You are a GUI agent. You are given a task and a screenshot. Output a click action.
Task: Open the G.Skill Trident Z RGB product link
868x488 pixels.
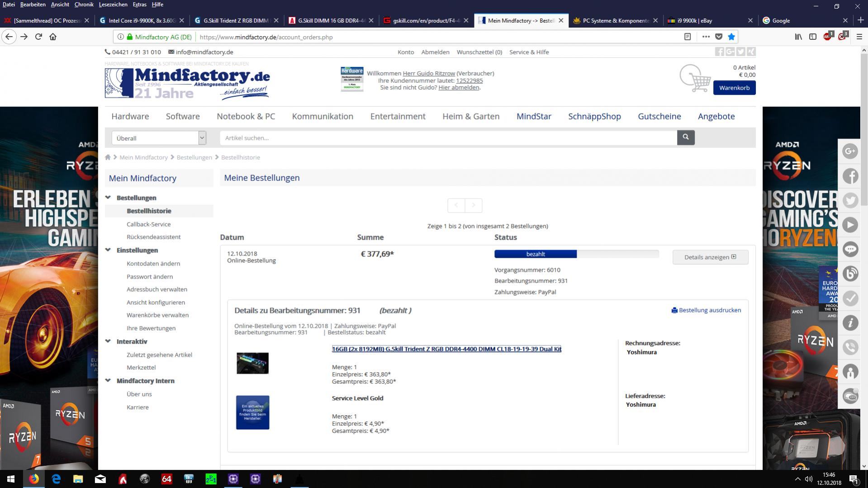click(x=446, y=349)
